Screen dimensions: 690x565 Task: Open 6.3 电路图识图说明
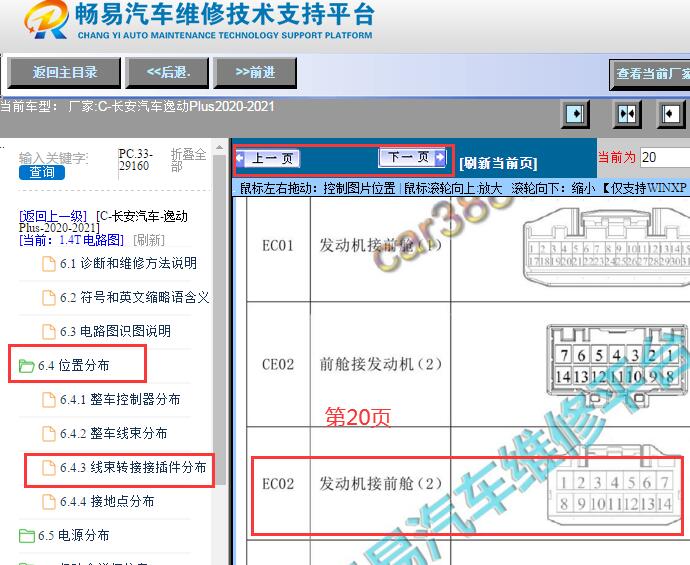115,331
